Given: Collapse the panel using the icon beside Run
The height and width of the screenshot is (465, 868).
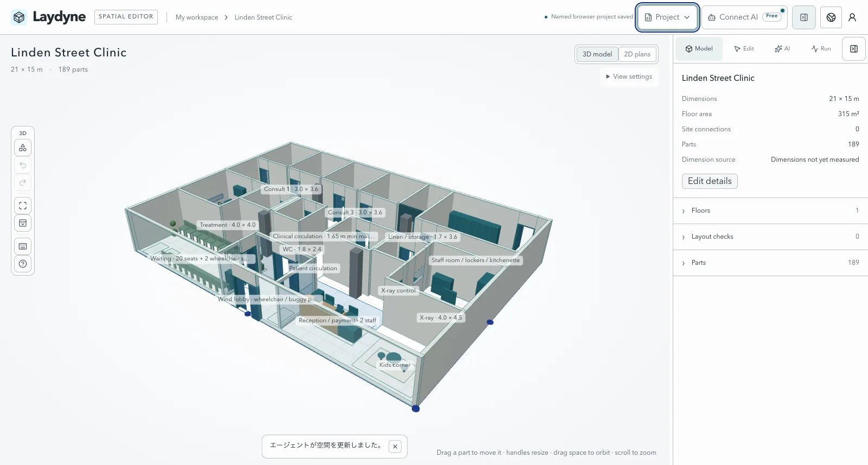Looking at the screenshot, I should click(854, 49).
